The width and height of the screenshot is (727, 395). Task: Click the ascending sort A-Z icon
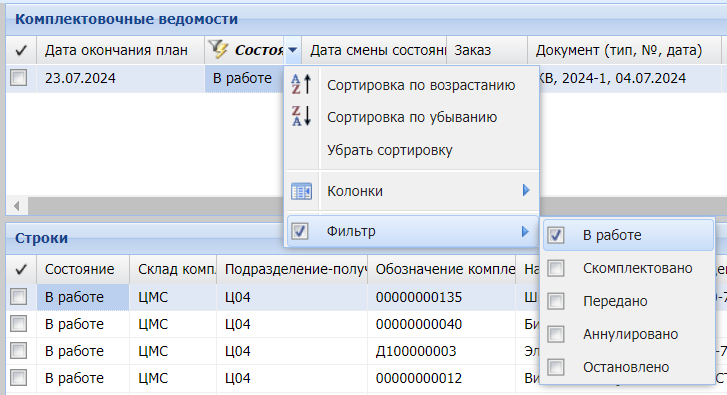click(301, 85)
